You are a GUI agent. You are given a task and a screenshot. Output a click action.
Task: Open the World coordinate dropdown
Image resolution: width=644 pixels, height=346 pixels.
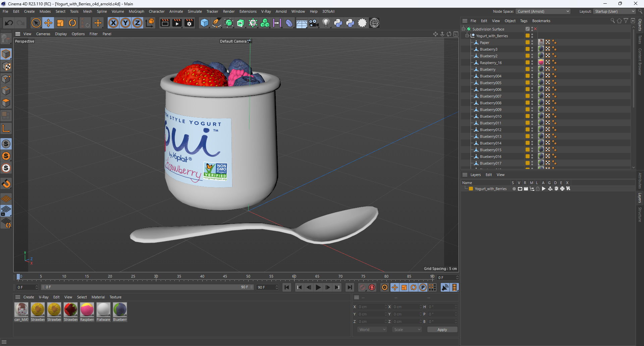pyautogui.click(x=372, y=330)
